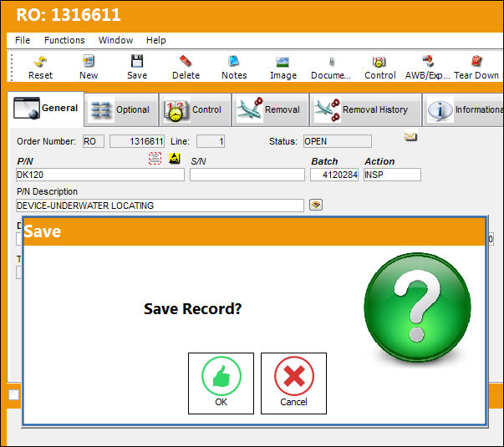Open the Functions menu

coord(64,40)
